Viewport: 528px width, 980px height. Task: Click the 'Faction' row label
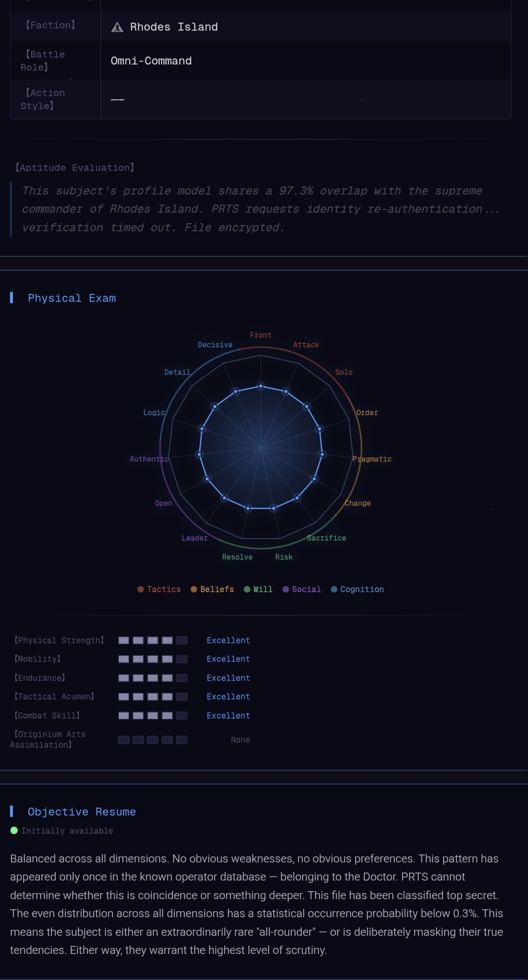click(x=50, y=25)
